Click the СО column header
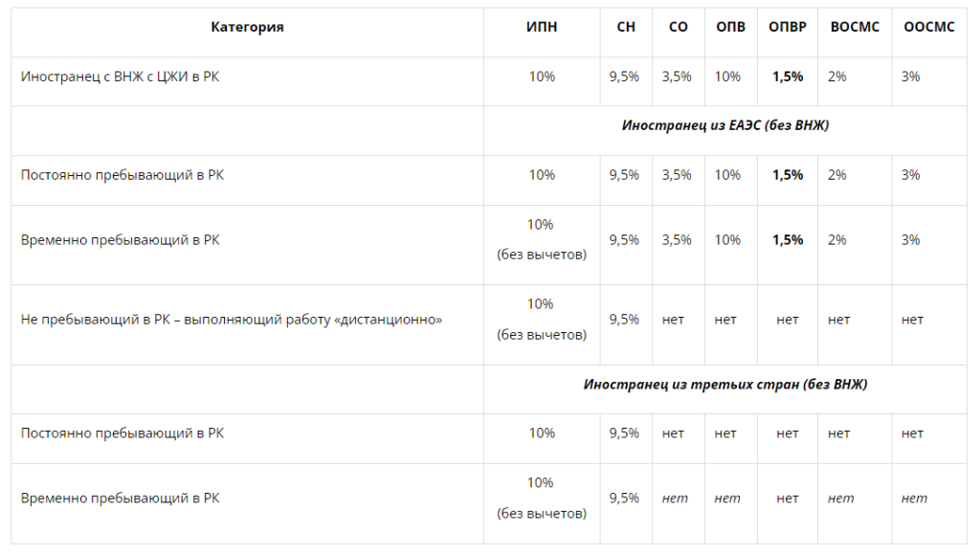Viewport: 980px width, 556px height. click(678, 27)
